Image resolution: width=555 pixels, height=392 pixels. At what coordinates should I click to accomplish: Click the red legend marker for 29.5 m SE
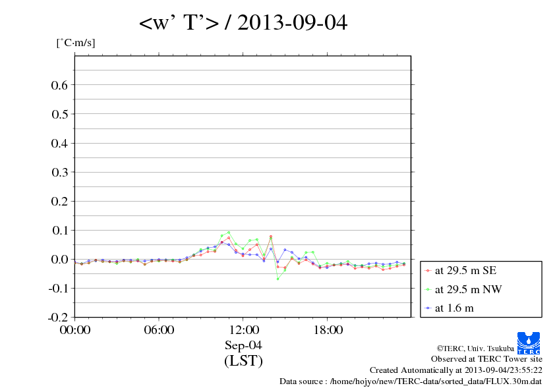tap(428, 271)
